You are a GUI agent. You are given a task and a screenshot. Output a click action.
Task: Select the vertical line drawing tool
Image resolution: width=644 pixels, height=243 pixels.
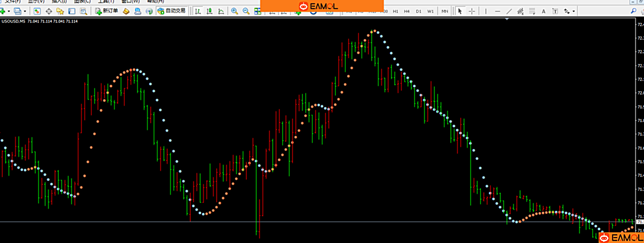point(486,12)
